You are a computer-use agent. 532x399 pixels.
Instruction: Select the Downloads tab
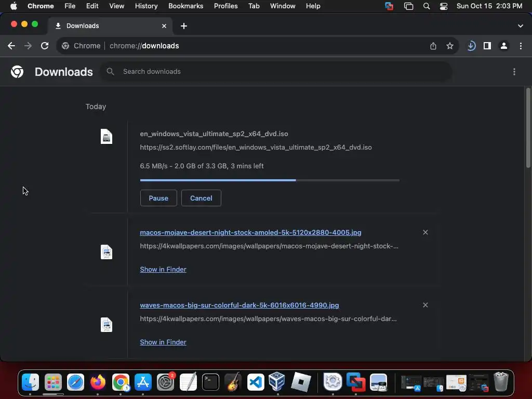pyautogui.click(x=110, y=26)
